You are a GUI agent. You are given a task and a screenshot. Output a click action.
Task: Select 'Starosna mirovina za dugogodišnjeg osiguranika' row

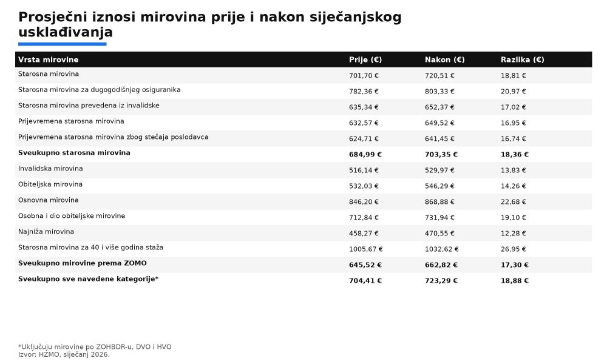click(99, 90)
